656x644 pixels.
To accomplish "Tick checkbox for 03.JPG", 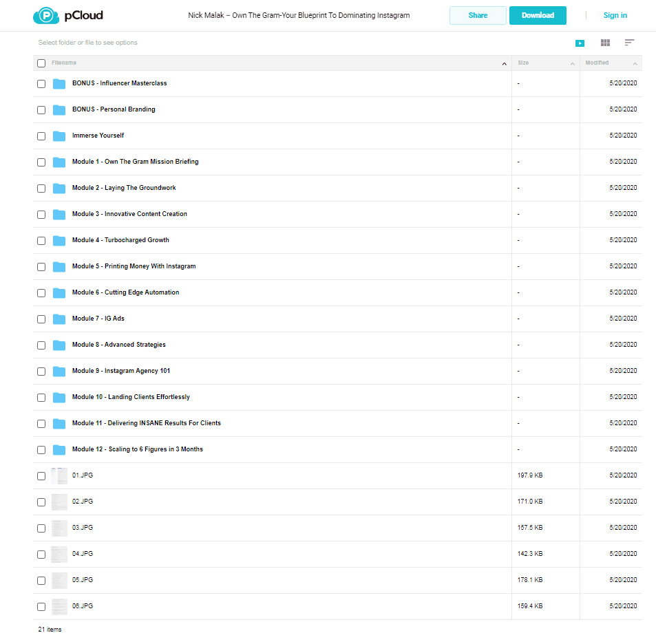I will [41, 528].
